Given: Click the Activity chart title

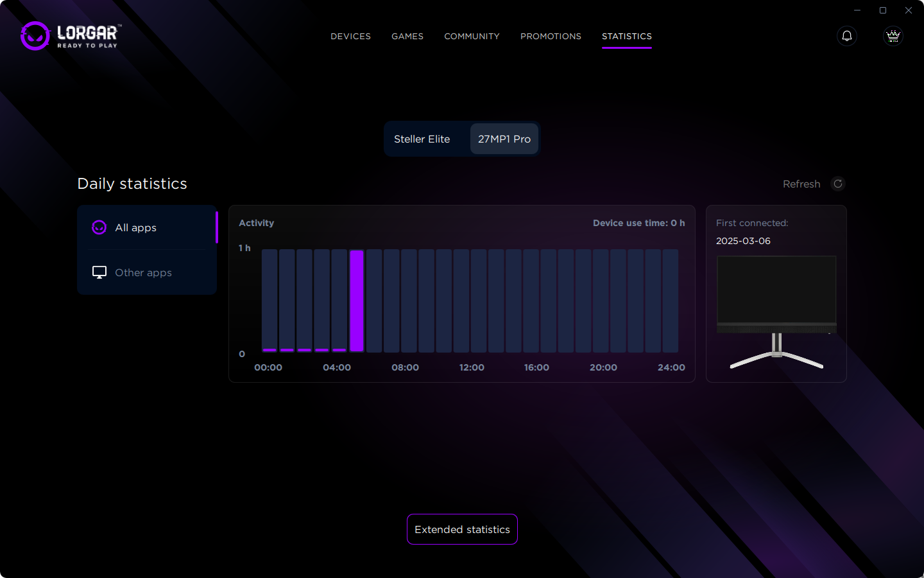Looking at the screenshot, I should [256, 223].
